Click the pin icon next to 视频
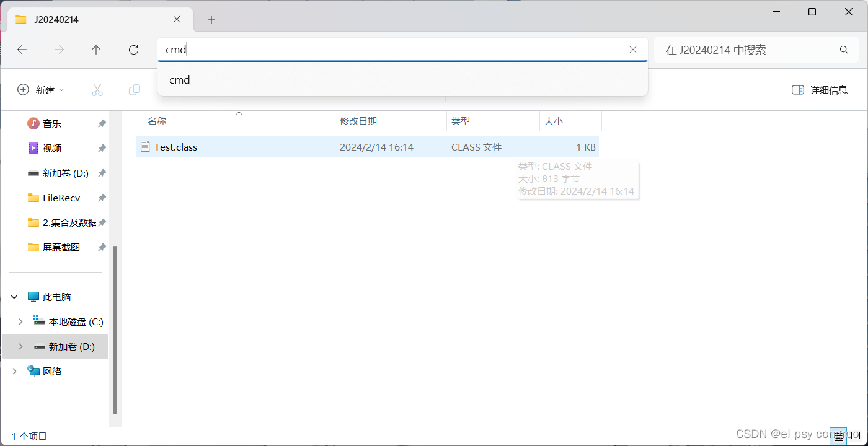868x446 pixels. pyautogui.click(x=102, y=148)
